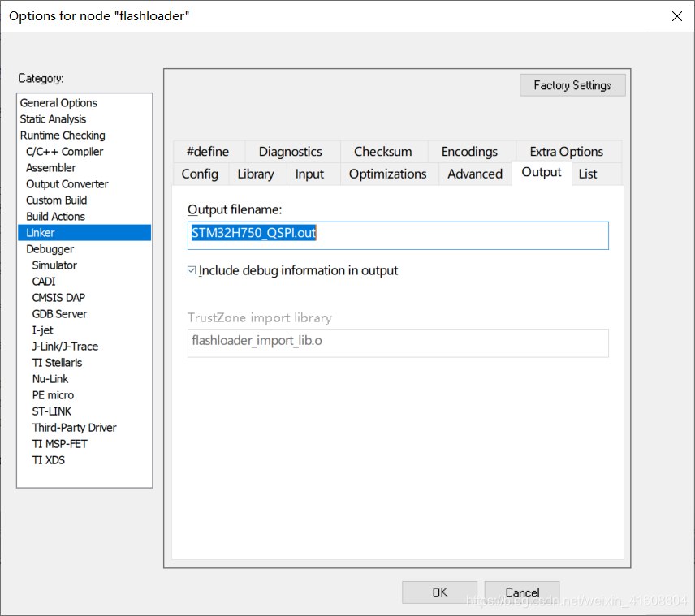Switch to the #define tab

209,152
